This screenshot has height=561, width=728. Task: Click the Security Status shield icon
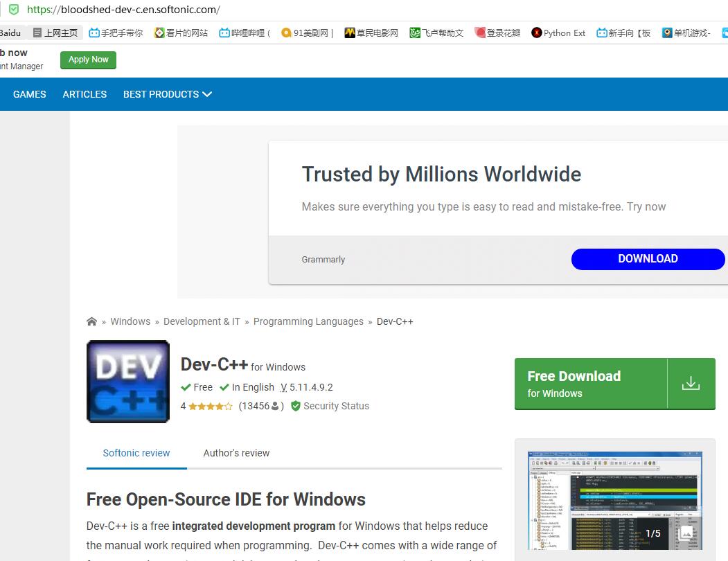[296, 406]
